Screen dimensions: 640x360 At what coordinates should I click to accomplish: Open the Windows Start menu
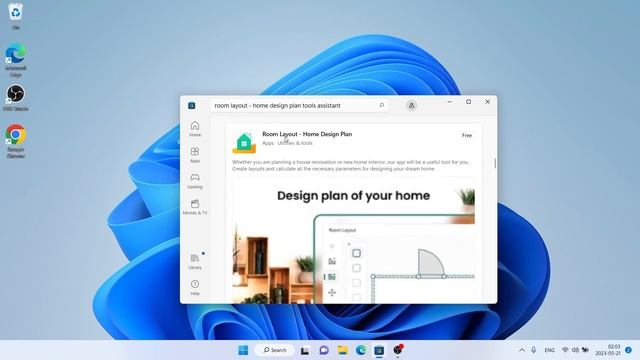pyautogui.click(x=243, y=350)
